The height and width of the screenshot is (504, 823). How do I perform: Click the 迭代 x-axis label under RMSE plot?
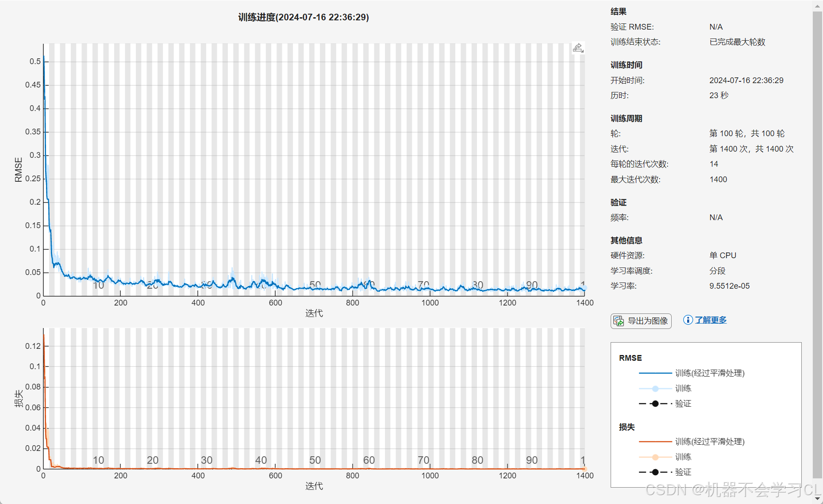point(314,313)
